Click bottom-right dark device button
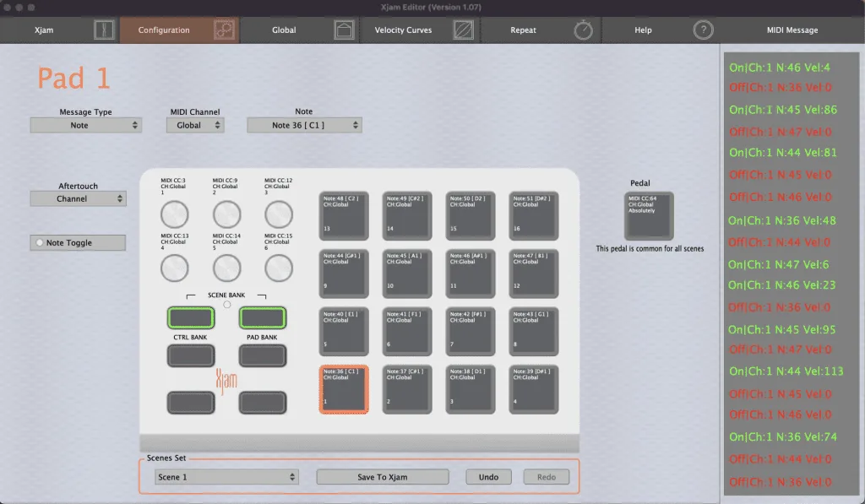 (x=263, y=403)
